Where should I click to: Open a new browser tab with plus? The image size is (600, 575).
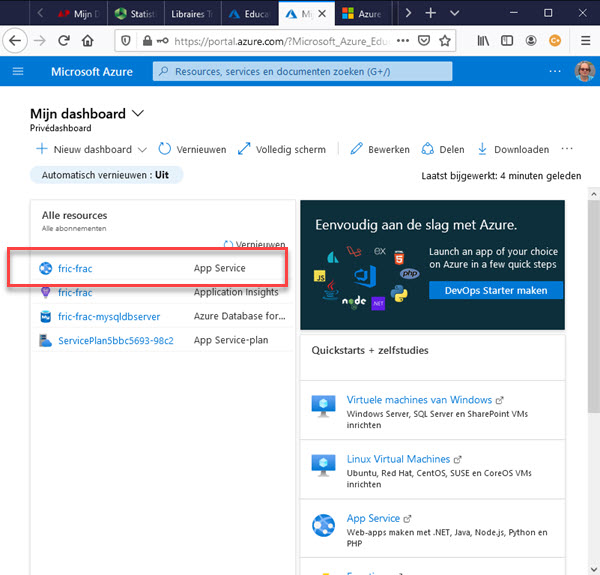tap(430, 13)
